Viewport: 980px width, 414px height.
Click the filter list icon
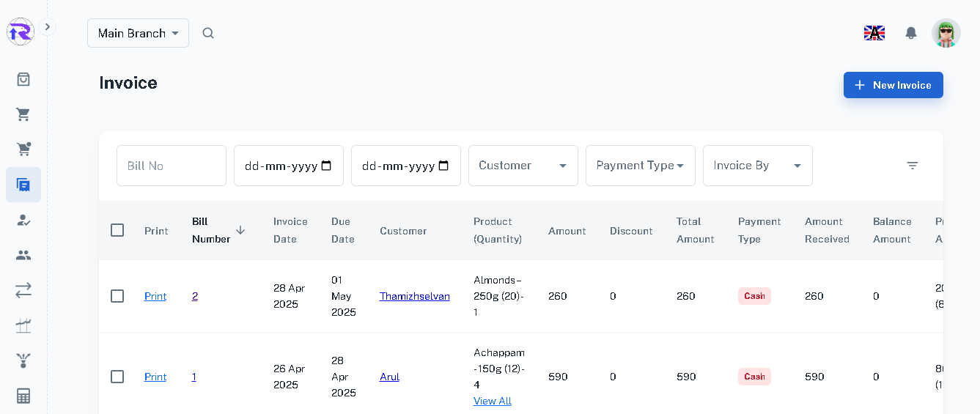click(913, 166)
